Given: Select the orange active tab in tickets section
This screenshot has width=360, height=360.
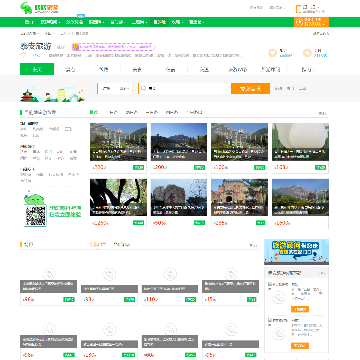Looking at the screenshot, I should coord(98,245).
